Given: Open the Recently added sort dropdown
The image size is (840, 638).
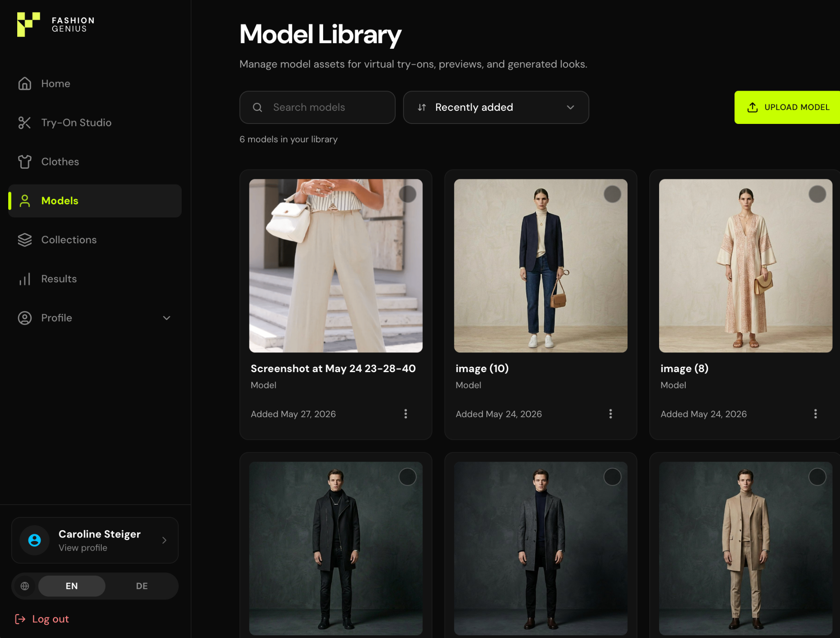Looking at the screenshot, I should [496, 107].
